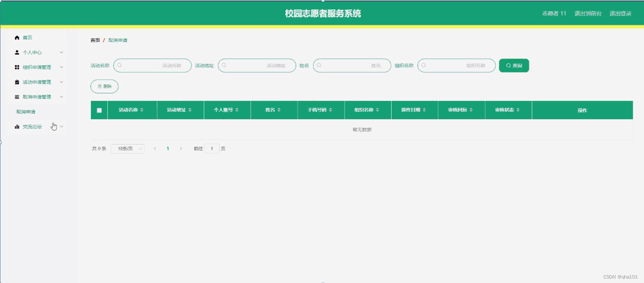Viewport: 644px width, 283px height.
Task: Click the 删除 delete button
Action: tap(105, 86)
